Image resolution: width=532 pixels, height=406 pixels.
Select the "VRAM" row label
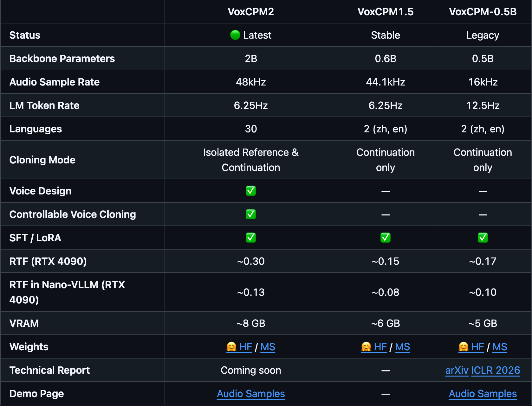(x=24, y=323)
